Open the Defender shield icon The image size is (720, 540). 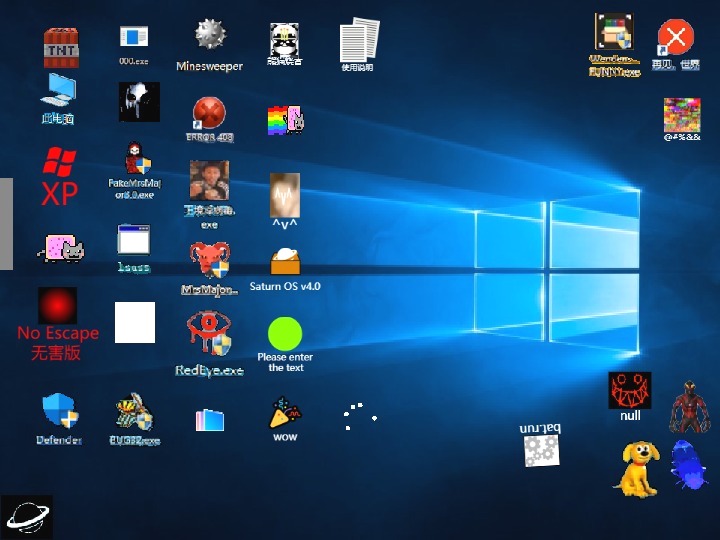59,412
